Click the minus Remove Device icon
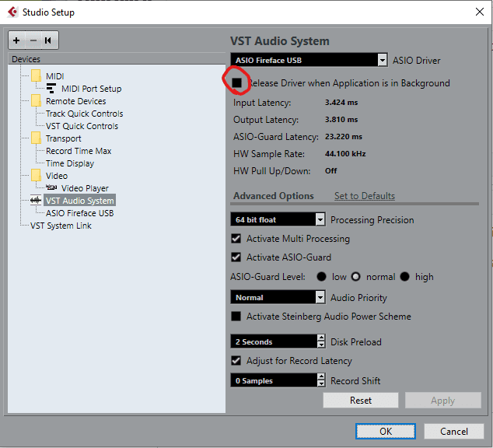The height and width of the screenshot is (448, 493). 33,40
